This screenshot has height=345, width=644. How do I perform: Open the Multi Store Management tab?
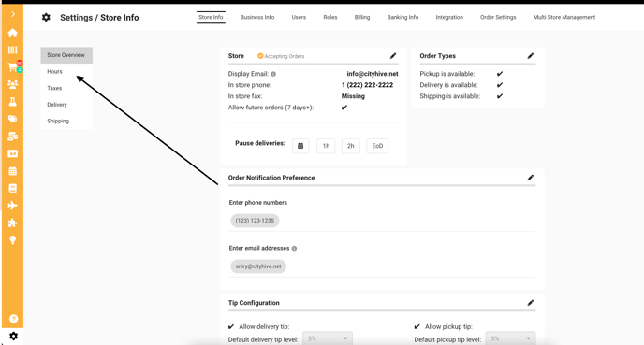point(564,17)
